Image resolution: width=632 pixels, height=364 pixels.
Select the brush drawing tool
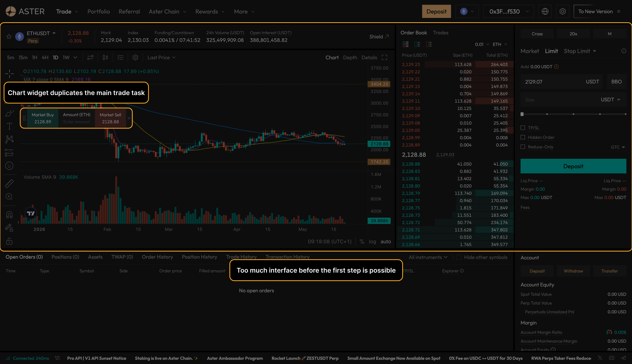(10, 113)
